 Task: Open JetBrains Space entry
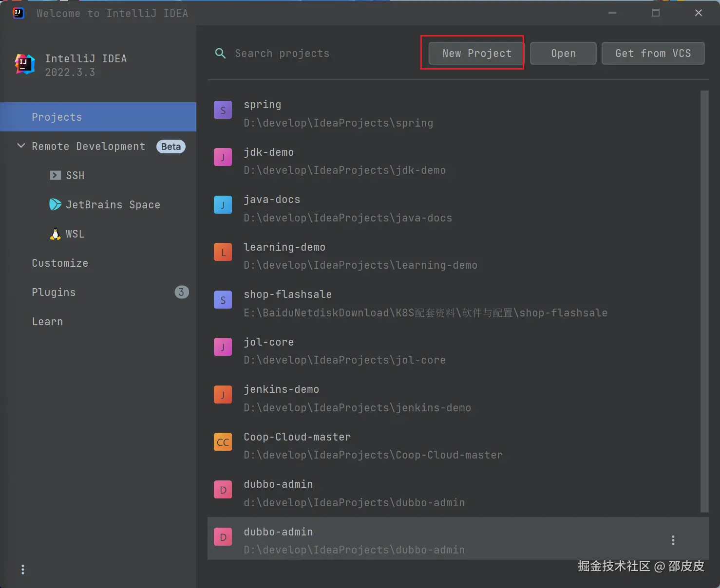(x=98, y=204)
